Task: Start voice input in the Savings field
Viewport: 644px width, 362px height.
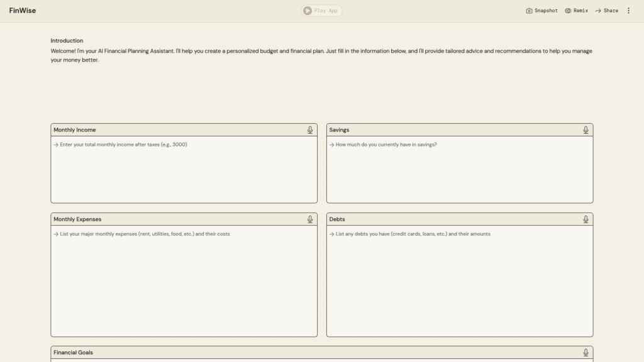Action: pyautogui.click(x=586, y=130)
